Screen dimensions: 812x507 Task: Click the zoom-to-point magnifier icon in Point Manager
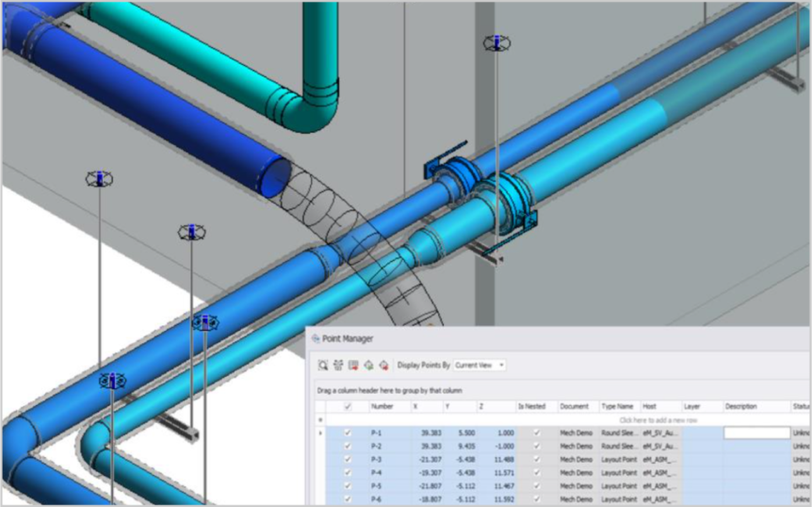point(323,365)
